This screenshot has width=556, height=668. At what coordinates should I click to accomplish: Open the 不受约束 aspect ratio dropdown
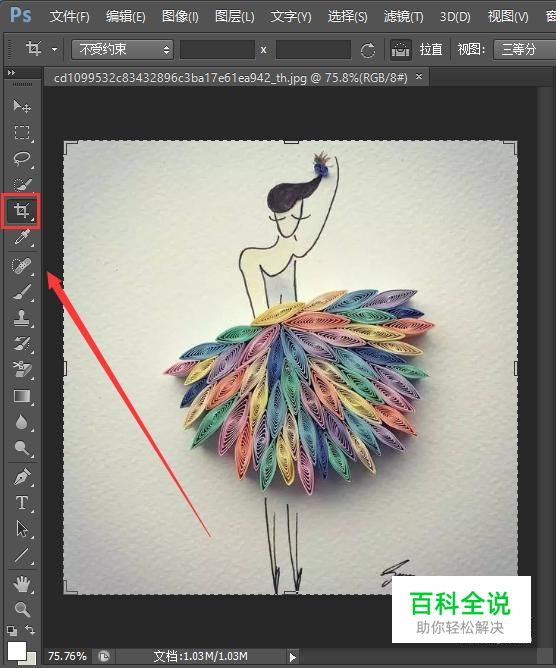point(122,49)
